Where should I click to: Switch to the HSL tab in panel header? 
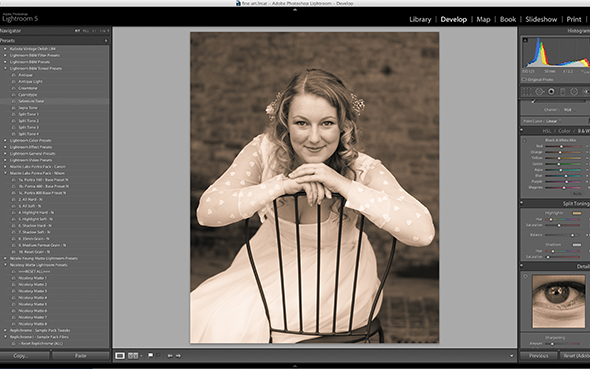click(x=546, y=131)
